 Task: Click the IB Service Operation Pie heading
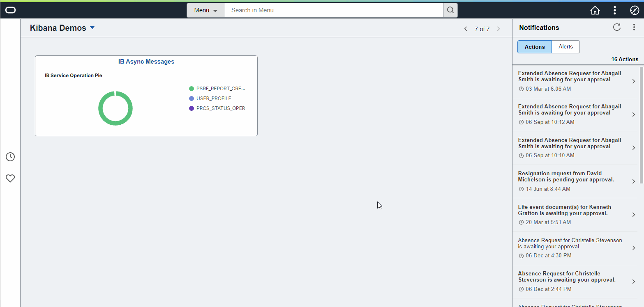74,76
